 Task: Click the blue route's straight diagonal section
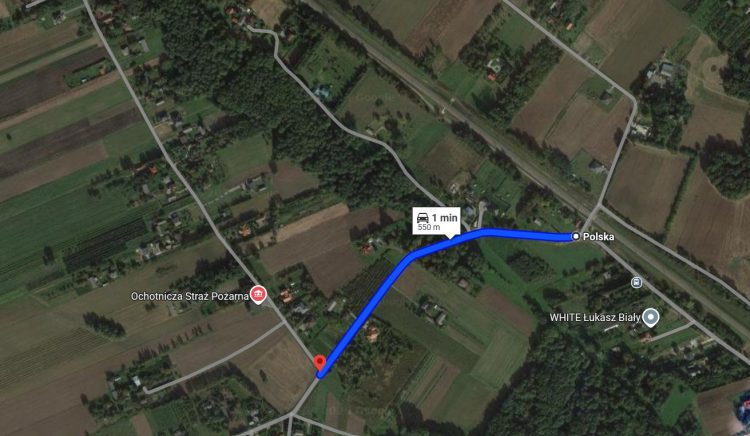(x=364, y=312)
